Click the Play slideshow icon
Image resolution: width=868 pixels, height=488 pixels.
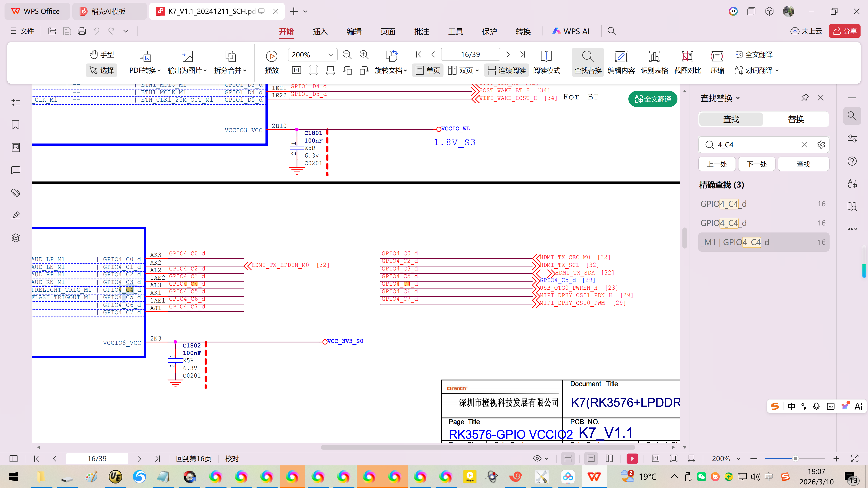click(x=271, y=56)
